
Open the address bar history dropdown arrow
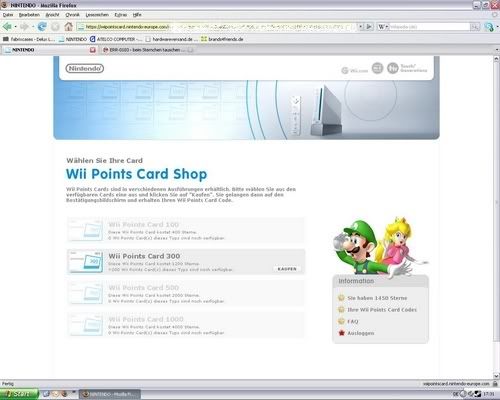(x=361, y=26)
